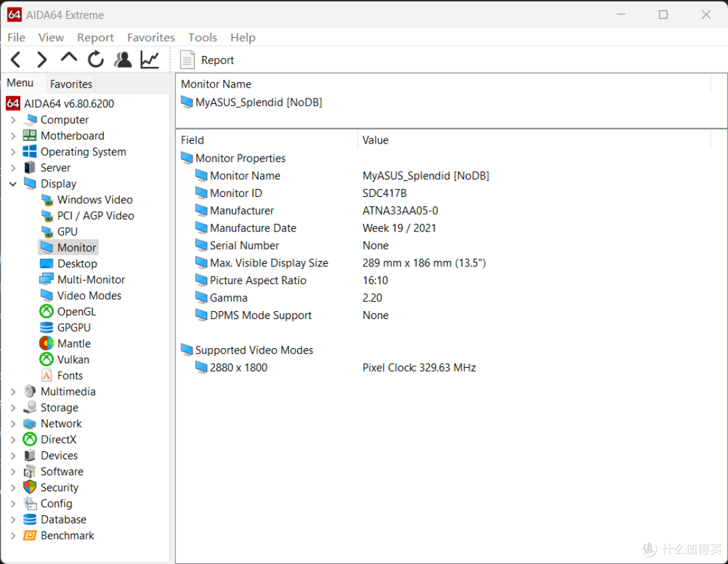Expand the Devices tree node

click(x=13, y=456)
